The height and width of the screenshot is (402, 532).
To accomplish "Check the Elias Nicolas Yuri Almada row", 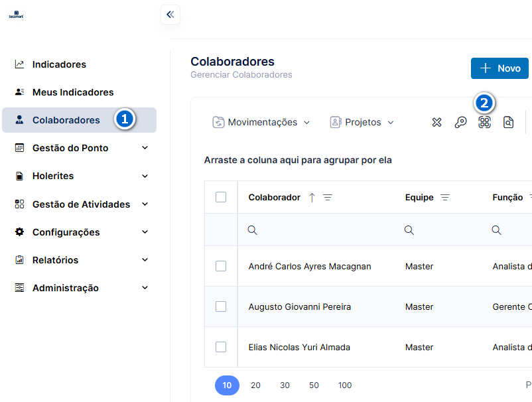I will point(221,347).
